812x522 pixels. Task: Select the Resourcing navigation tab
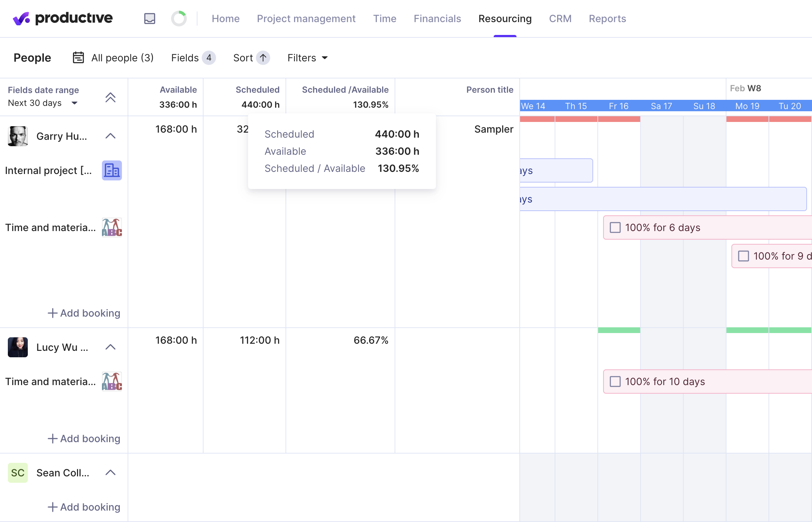pos(505,18)
